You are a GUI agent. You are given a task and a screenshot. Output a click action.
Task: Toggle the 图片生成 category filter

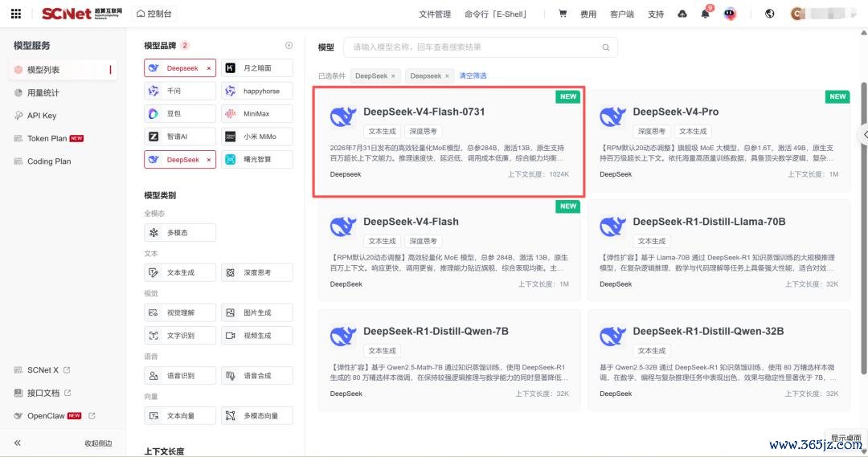pyautogui.click(x=257, y=312)
